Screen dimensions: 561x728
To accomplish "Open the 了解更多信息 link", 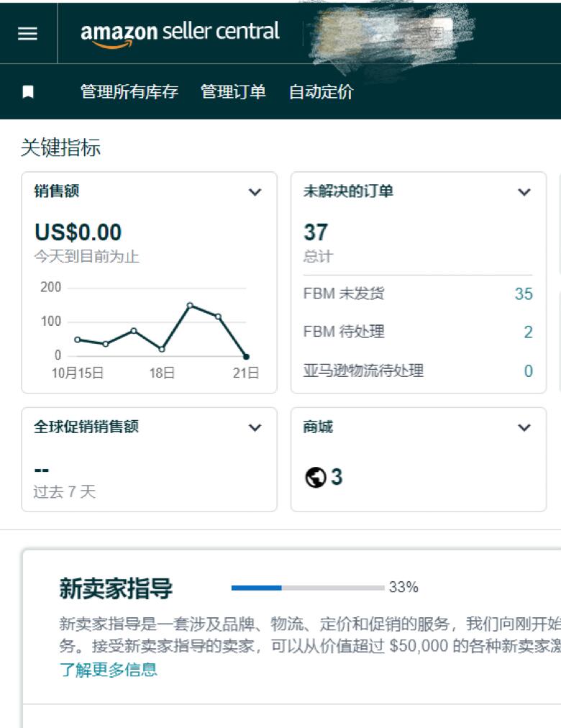I will pyautogui.click(x=109, y=670).
